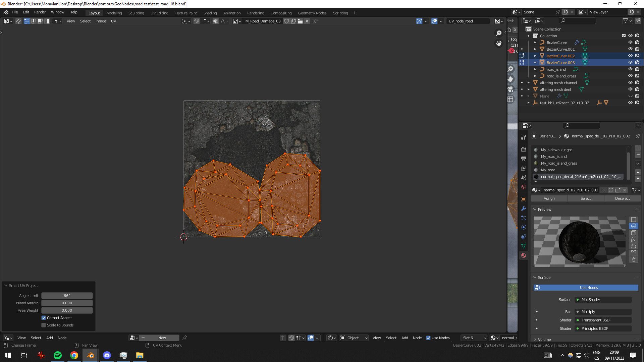Screen dimensions: 644x362
Task: Disable the Correct Aspect checkbox
Action: click(x=44, y=318)
